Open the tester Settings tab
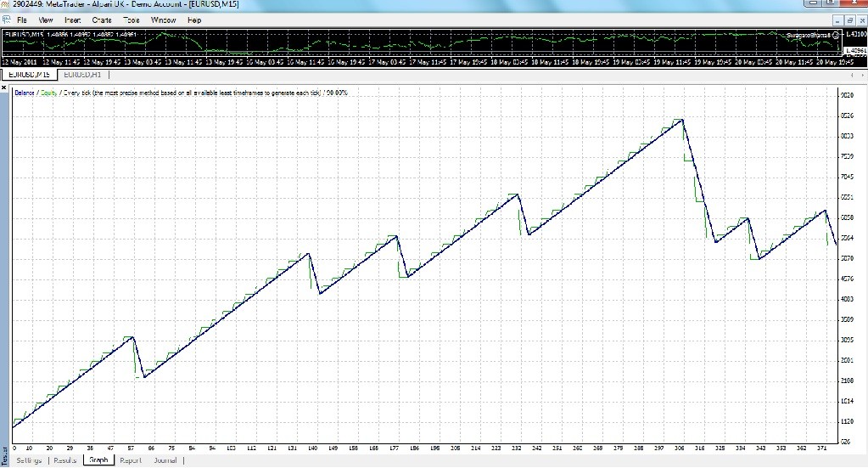The width and height of the screenshot is (868, 468). coord(29,460)
